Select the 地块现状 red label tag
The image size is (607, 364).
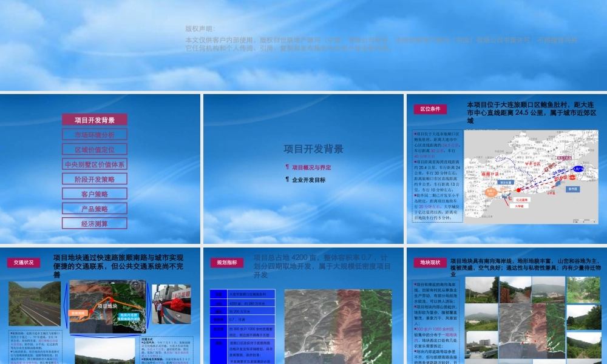click(430, 263)
